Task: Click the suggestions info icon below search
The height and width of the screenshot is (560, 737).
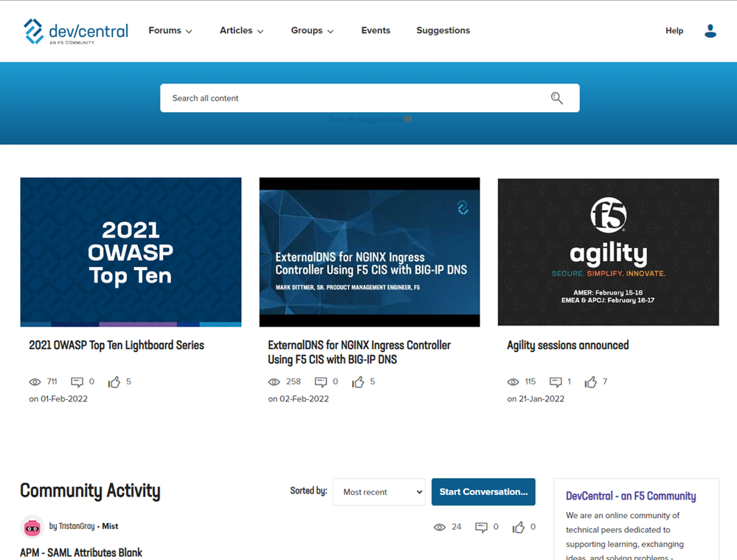Action: click(x=408, y=119)
